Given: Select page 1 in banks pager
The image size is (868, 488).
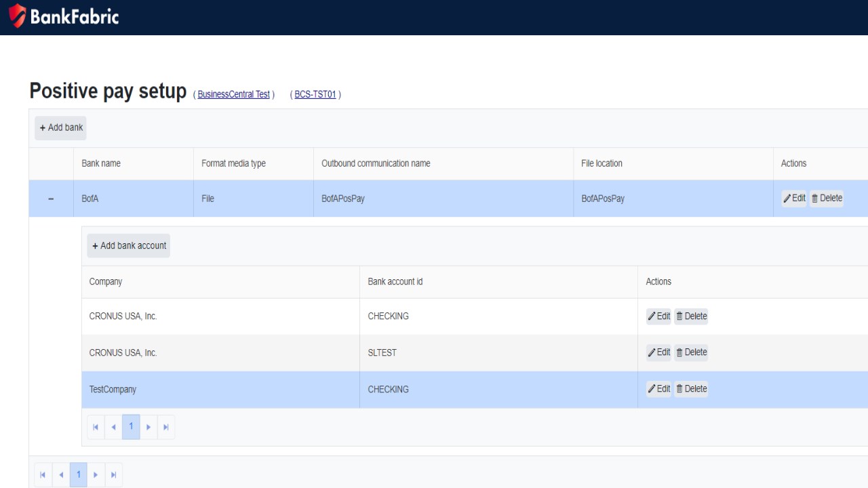Looking at the screenshot, I should pos(78,474).
